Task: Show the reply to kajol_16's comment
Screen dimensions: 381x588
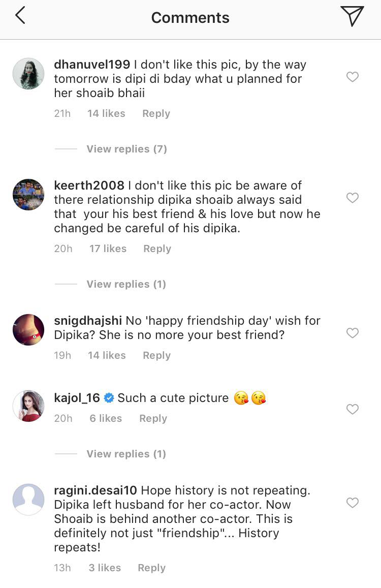Action: pos(126,454)
